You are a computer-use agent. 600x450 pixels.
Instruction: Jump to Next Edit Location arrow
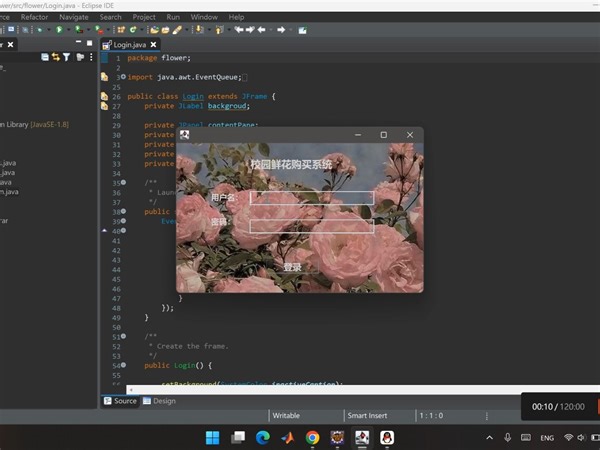coord(250,29)
